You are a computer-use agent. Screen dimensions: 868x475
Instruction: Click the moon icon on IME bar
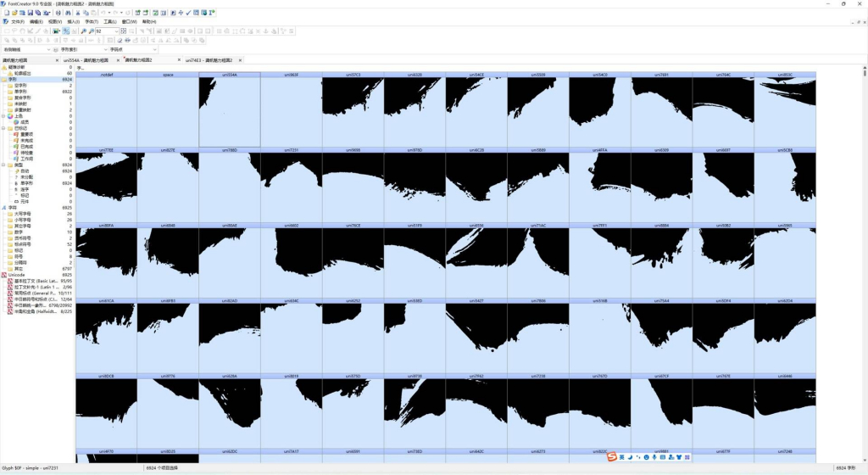click(x=630, y=457)
